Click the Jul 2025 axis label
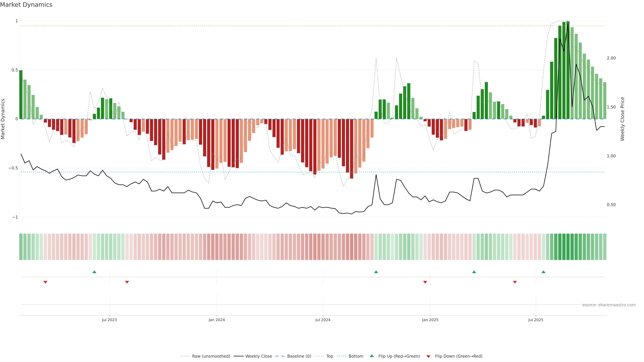 tap(536, 320)
